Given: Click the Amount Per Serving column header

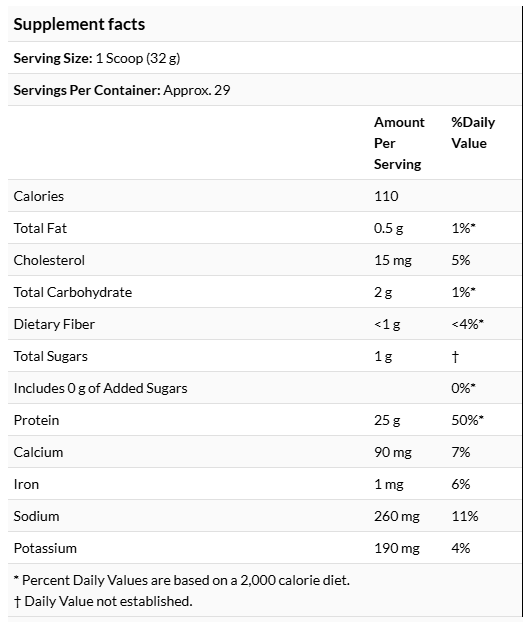Looking at the screenshot, I should click(399, 143).
